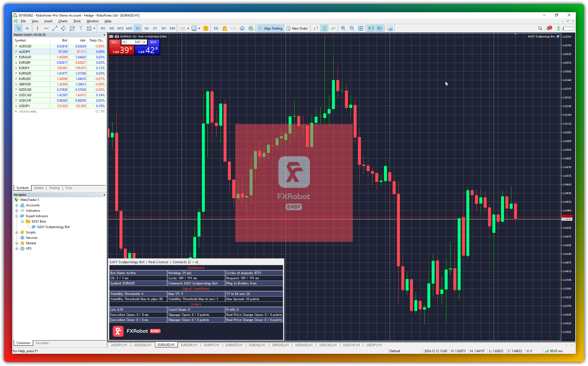
Task: Open the shapes tool dropdown arrow
Action: tap(94, 28)
